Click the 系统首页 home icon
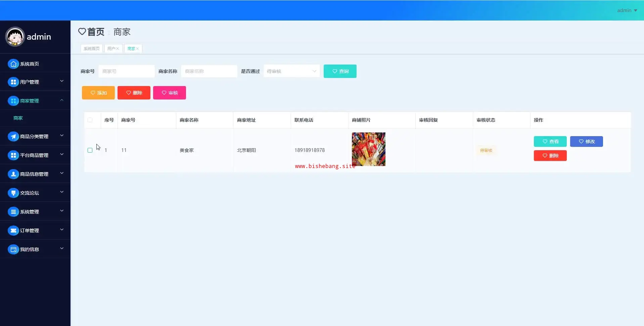Viewport: 644px width, 326px height. (13, 64)
